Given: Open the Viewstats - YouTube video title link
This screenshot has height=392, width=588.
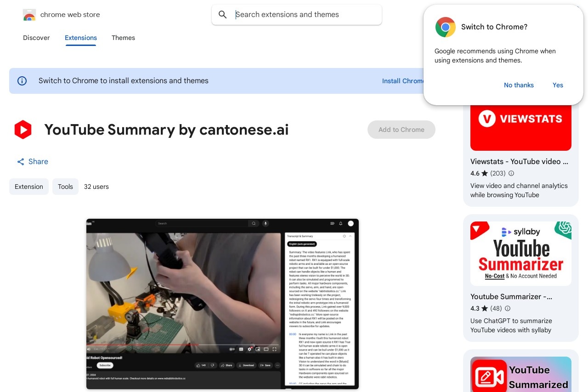Looking at the screenshot, I should (519, 161).
